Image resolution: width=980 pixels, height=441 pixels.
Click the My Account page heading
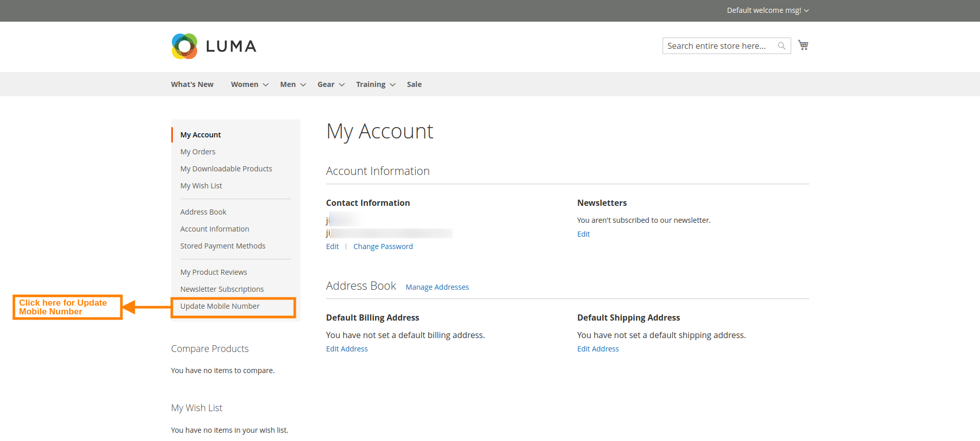coord(380,131)
